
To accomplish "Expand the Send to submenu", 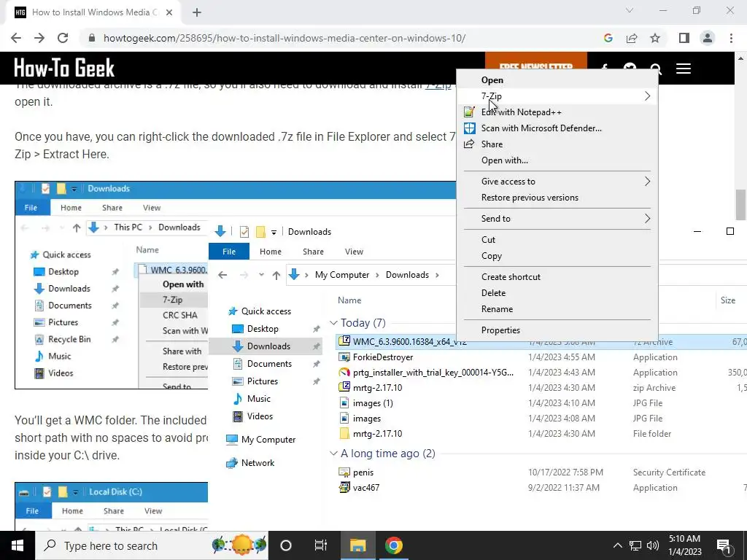I will (x=558, y=219).
